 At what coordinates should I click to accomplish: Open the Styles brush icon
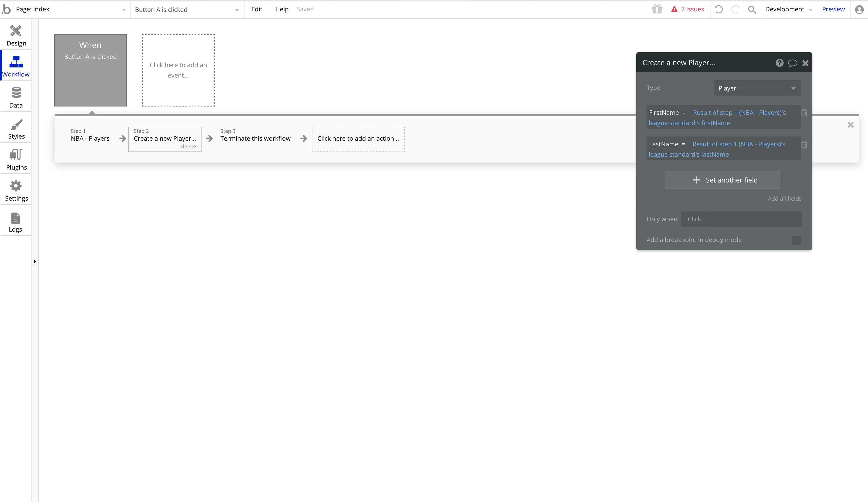16,125
